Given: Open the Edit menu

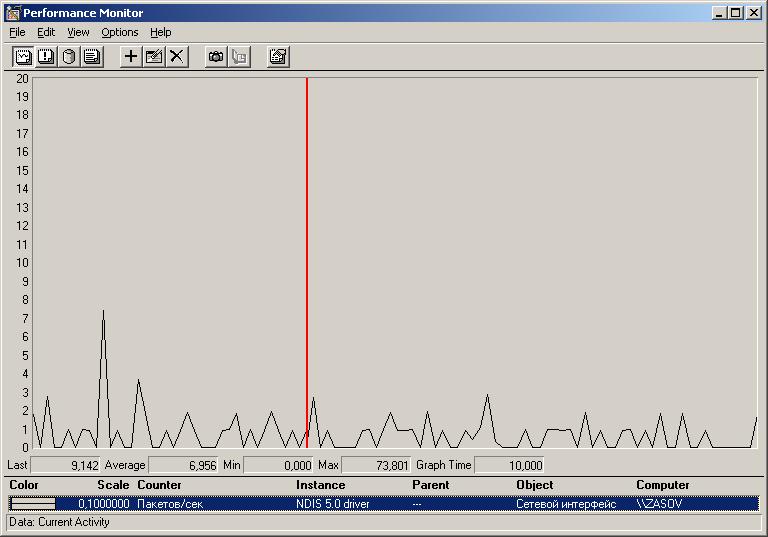Looking at the screenshot, I should [46, 32].
